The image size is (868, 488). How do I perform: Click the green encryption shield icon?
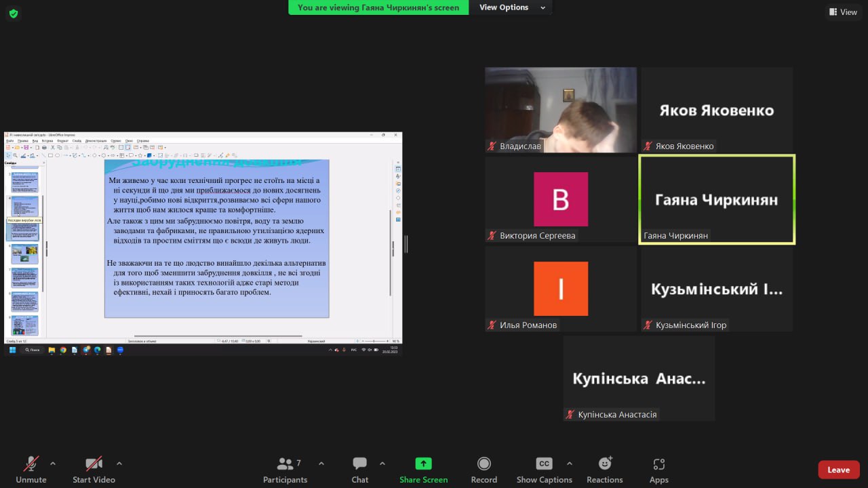pyautogui.click(x=14, y=13)
